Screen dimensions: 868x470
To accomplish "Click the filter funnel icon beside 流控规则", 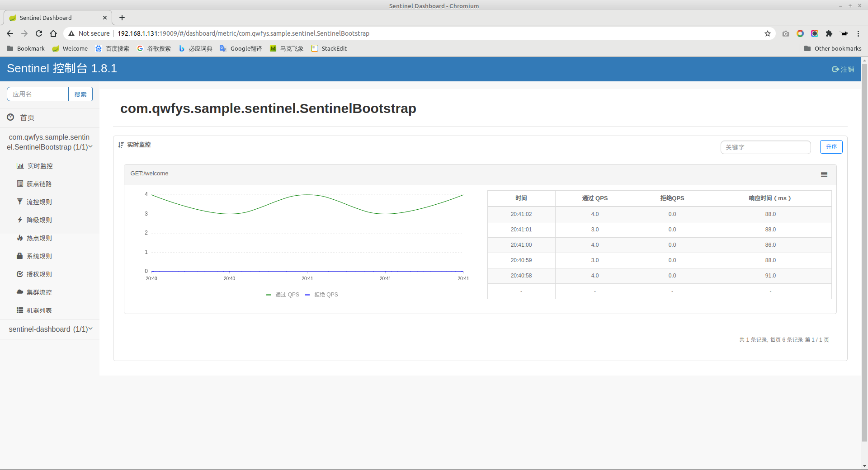I will pos(20,202).
